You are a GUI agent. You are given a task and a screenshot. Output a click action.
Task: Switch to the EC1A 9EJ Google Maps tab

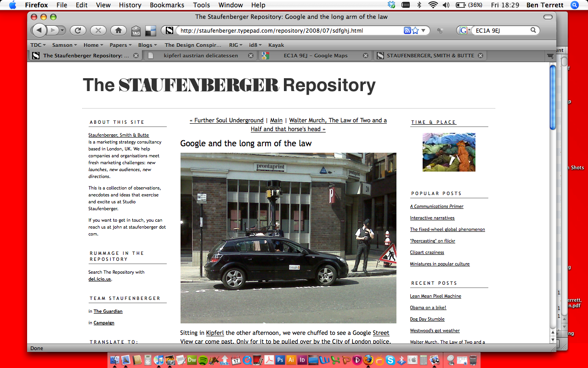(315, 56)
